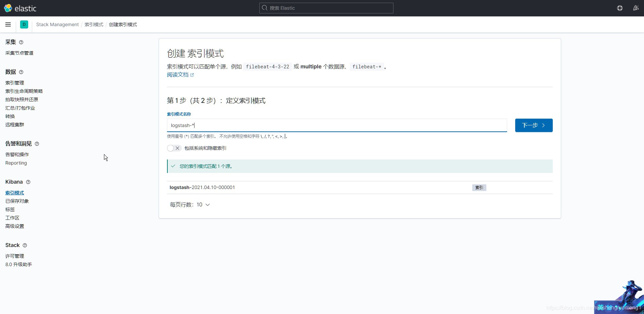This screenshot has width=644, height=314.
Task: Click help icon next to Stack heading
Action: click(x=25, y=245)
